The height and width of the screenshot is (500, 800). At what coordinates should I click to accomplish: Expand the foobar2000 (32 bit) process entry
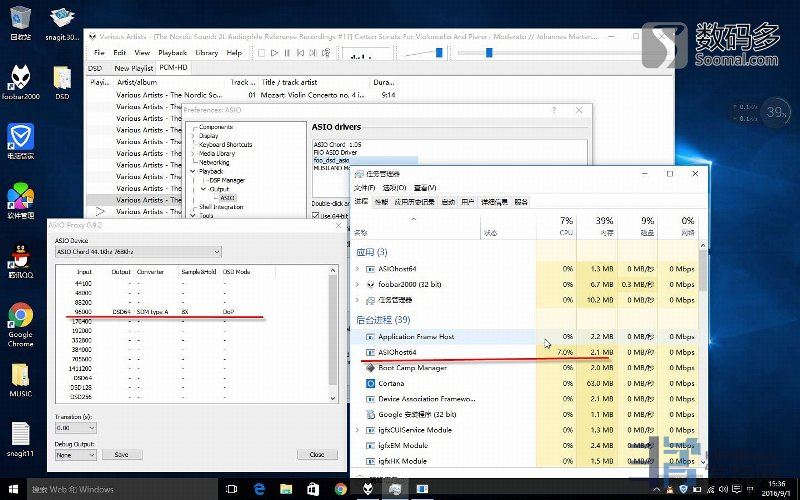pos(358,284)
